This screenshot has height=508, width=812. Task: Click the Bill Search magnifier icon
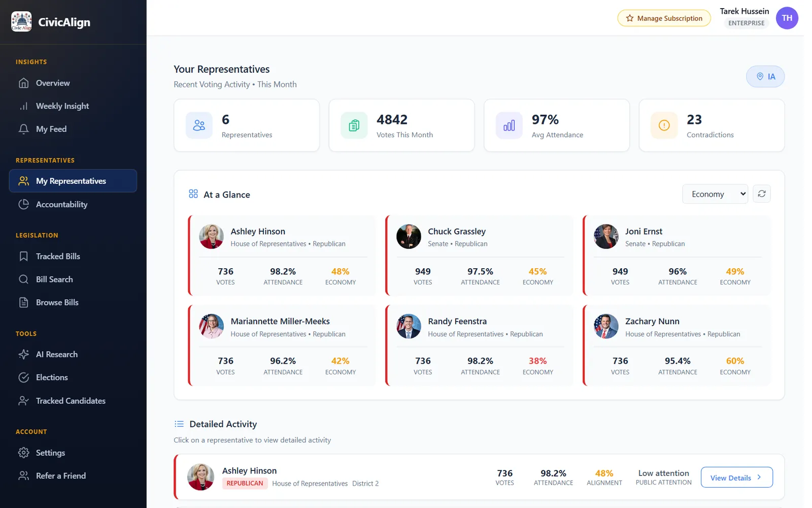[x=24, y=279]
